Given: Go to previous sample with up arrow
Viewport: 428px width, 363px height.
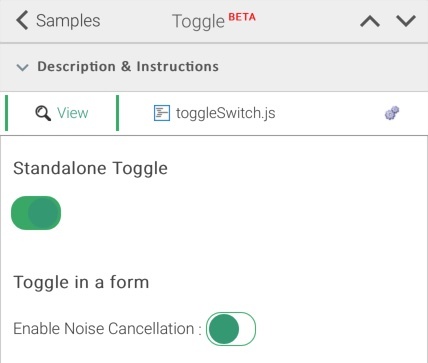Looking at the screenshot, I should click(370, 22).
